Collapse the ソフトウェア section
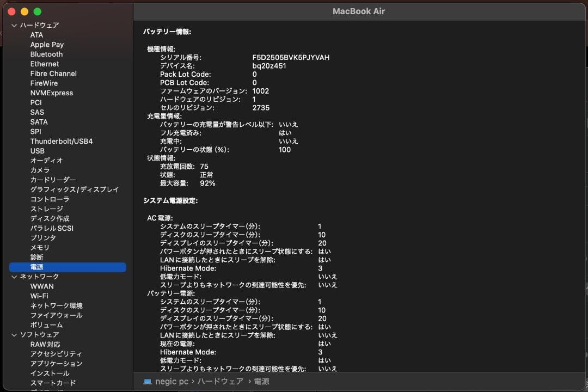This screenshot has height=392, width=588. pyautogui.click(x=14, y=335)
